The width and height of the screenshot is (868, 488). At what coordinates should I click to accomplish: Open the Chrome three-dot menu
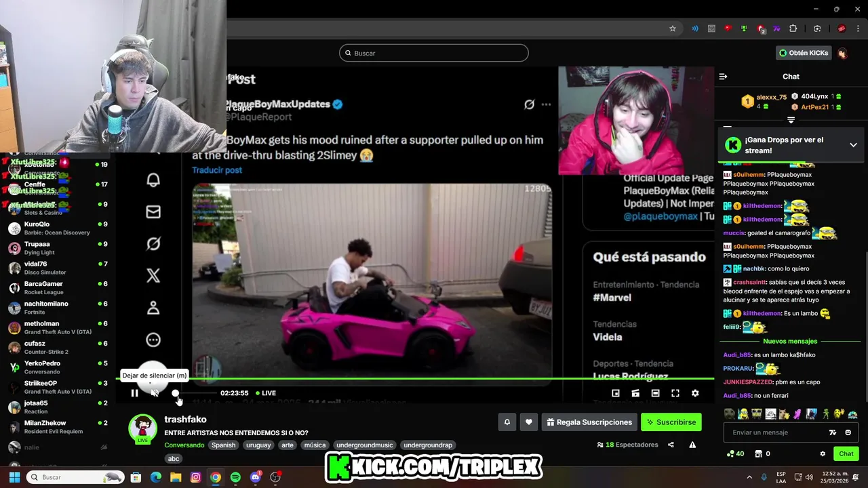click(x=858, y=28)
